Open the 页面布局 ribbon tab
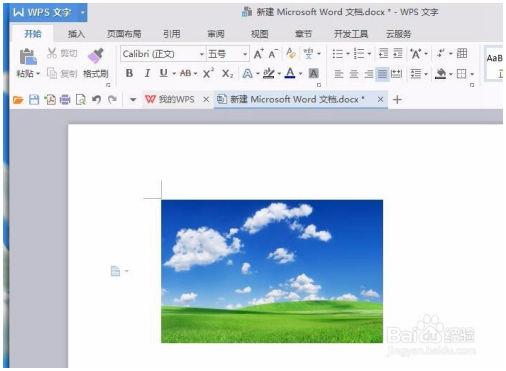This screenshot has width=506, height=371. [x=124, y=34]
